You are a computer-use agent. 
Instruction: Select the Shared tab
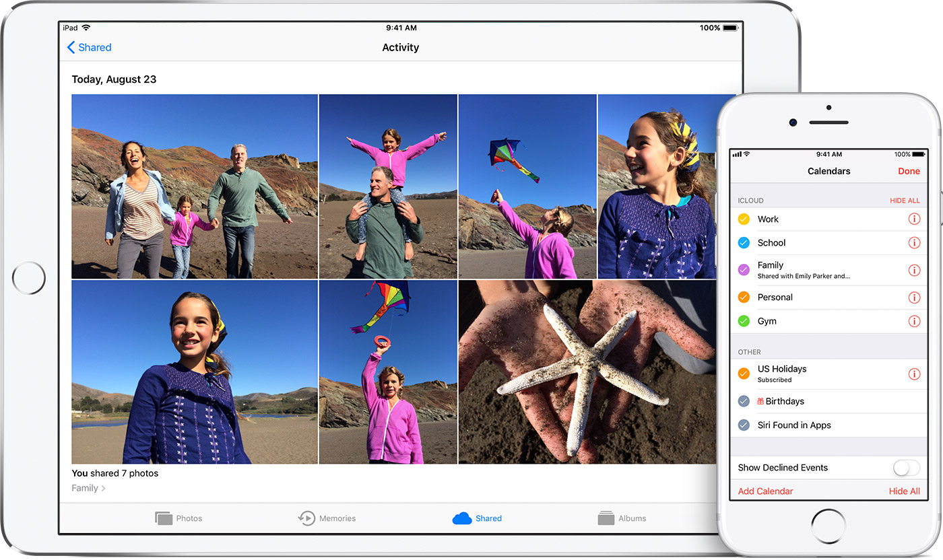[477, 518]
